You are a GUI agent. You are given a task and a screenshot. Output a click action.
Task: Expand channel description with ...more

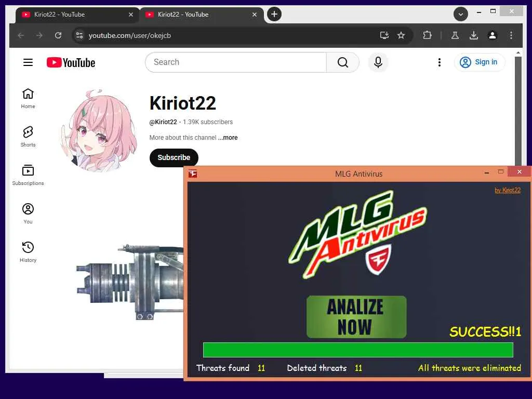click(228, 137)
